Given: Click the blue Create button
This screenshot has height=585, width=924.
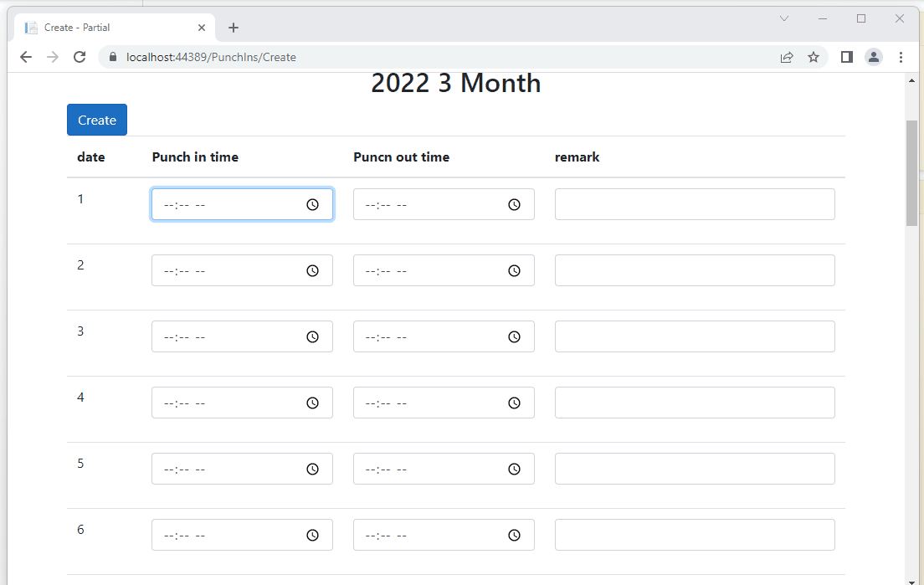Looking at the screenshot, I should pos(96,120).
